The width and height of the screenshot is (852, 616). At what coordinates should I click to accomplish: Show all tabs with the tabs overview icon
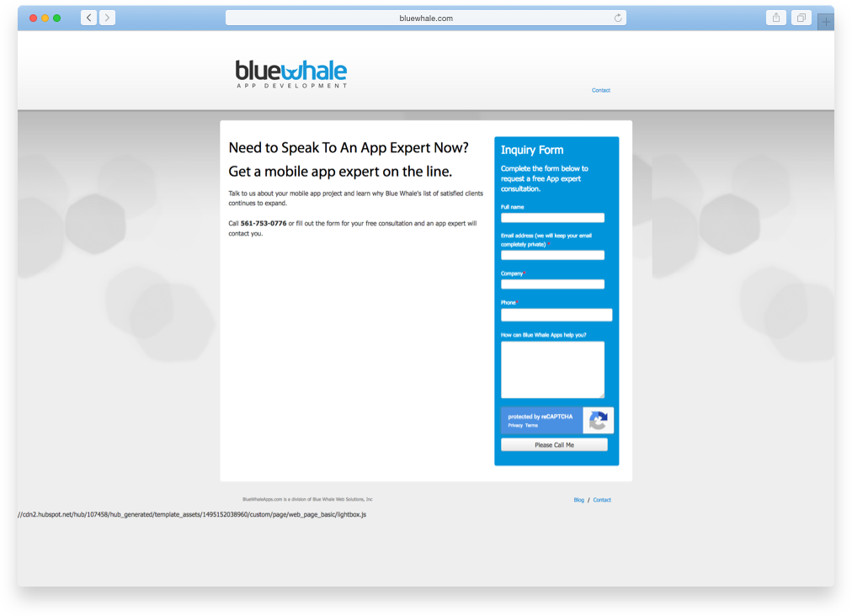pyautogui.click(x=801, y=18)
